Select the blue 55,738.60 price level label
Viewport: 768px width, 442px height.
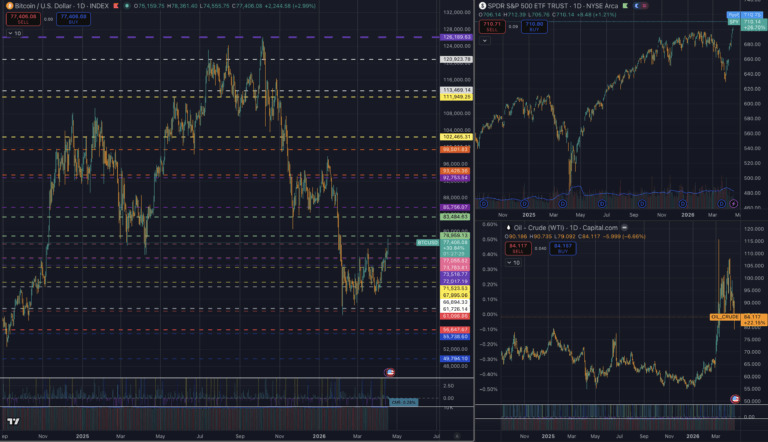[456, 337]
